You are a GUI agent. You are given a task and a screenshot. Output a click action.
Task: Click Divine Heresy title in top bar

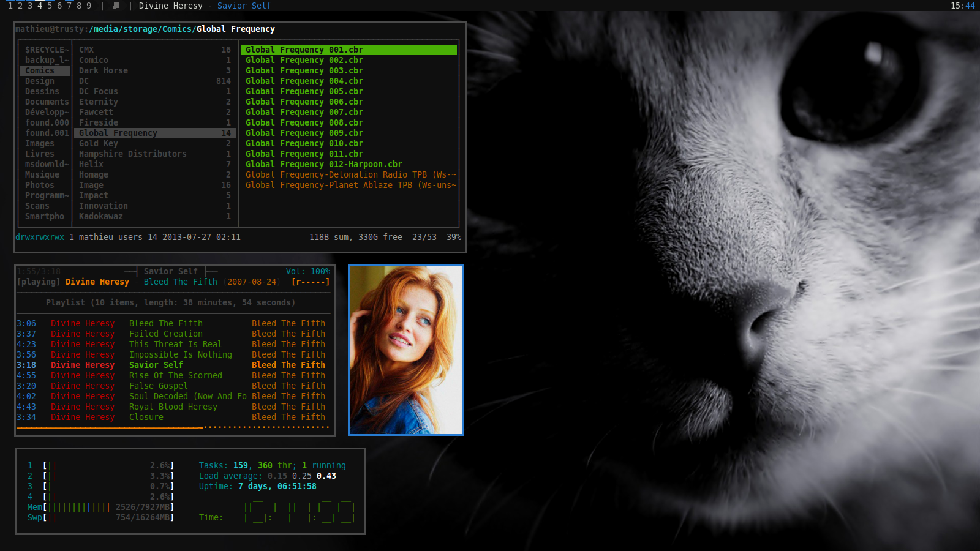(x=170, y=6)
